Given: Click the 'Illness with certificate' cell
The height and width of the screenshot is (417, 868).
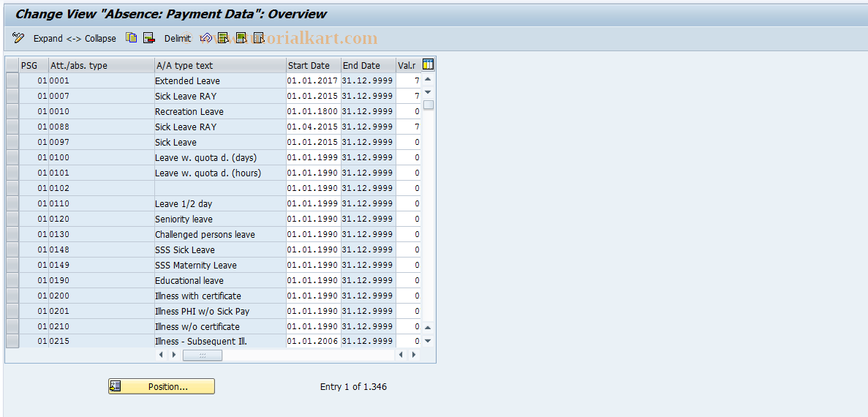Looking at the screenshot, I should pyautogui.click(x=220, y=296).
